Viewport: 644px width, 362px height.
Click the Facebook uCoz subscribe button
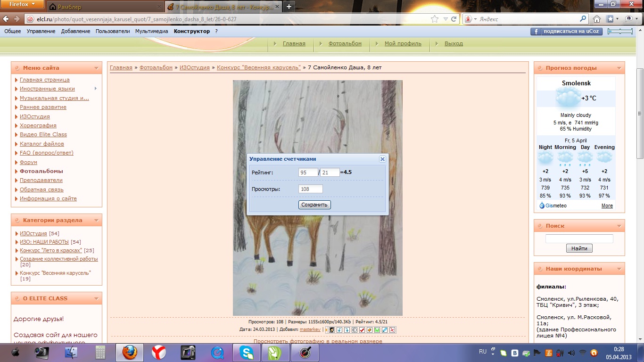tap(567, 32)
